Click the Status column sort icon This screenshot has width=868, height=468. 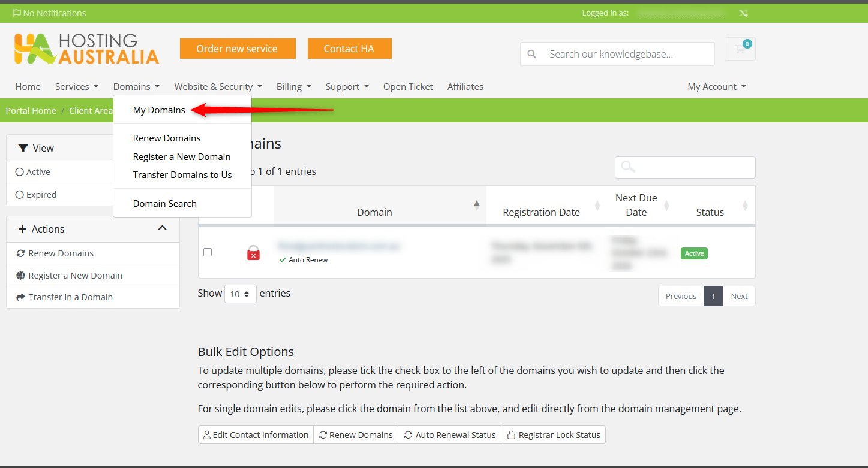pos(745,206)
